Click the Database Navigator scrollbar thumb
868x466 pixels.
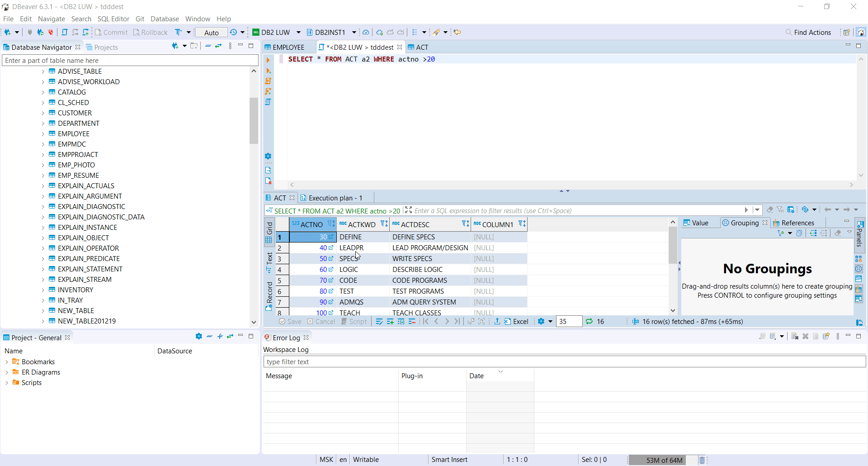[254, 120]
